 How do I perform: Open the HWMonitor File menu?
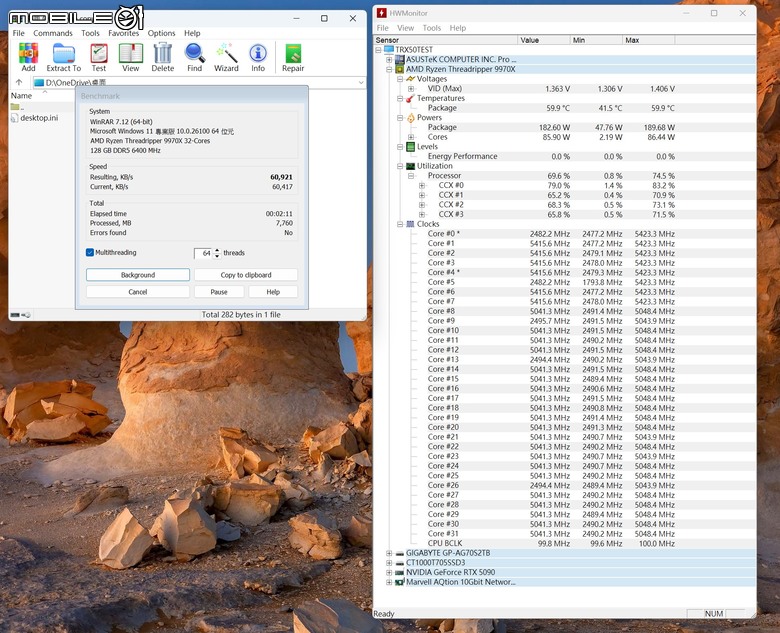tap(383, 28)
